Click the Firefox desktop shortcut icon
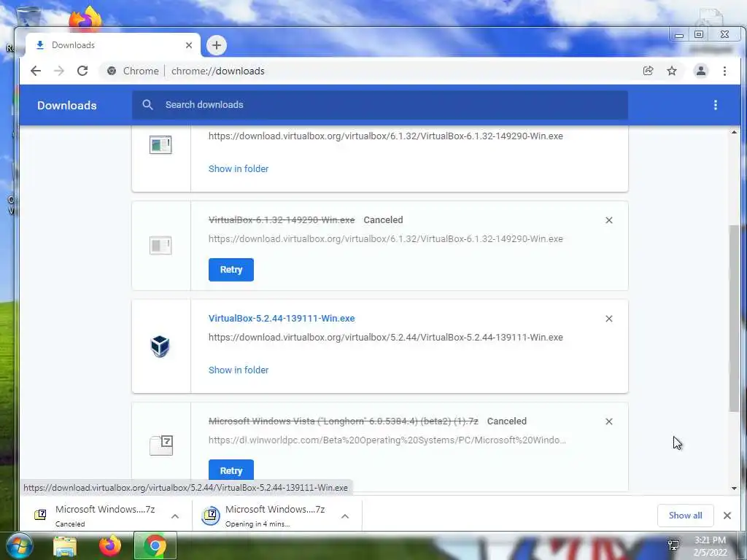 pyautogui.click(x=86, y=18)
